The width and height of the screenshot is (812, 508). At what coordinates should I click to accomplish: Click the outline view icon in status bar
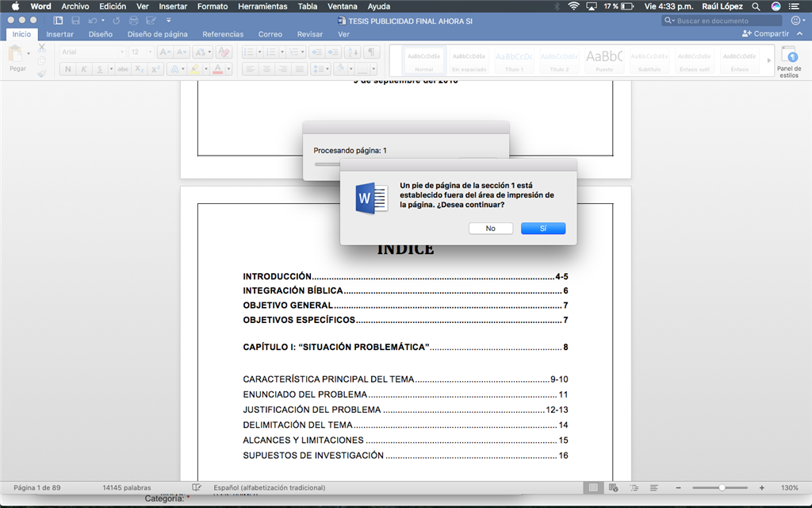pos(634,488)
